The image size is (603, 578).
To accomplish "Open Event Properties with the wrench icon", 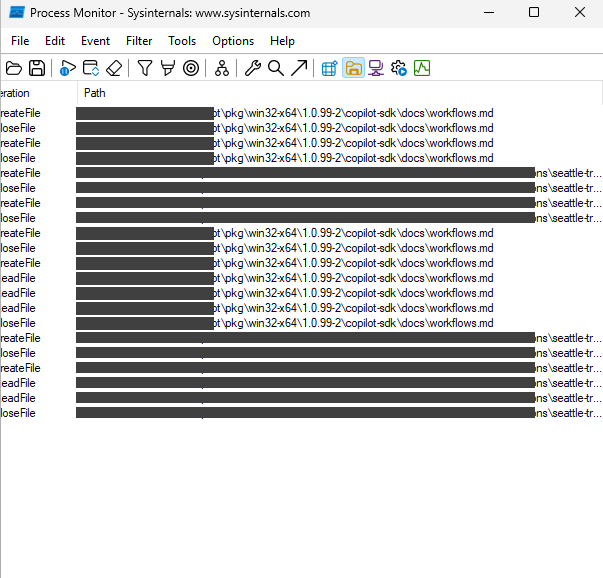I will click(x=253, y=68).
